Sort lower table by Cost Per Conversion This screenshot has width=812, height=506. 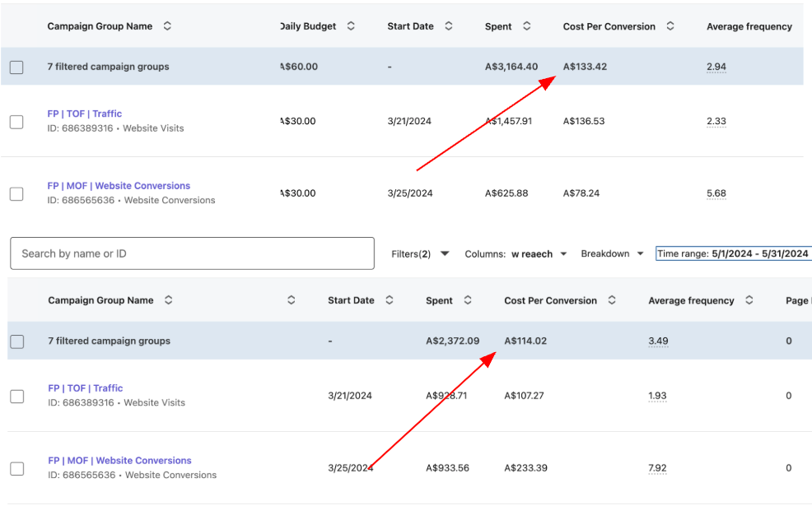tap(612, 300)
